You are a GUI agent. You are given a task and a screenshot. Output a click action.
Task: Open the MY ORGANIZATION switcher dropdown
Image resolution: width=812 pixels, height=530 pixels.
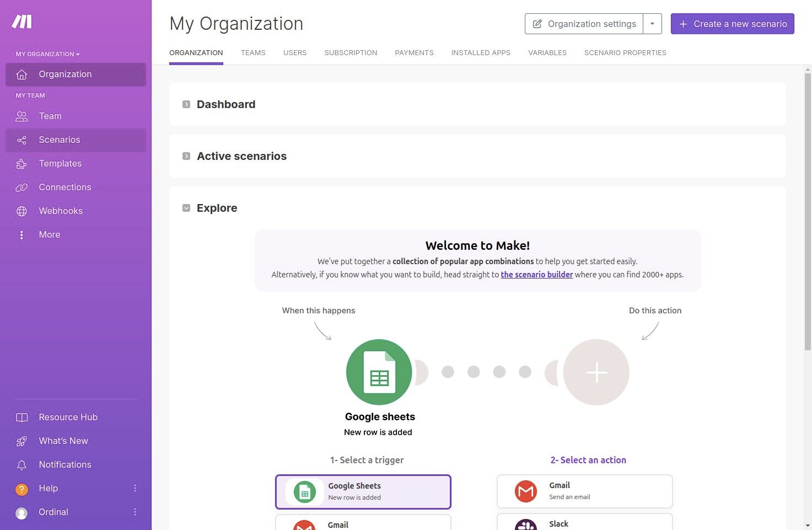(48, 53)
